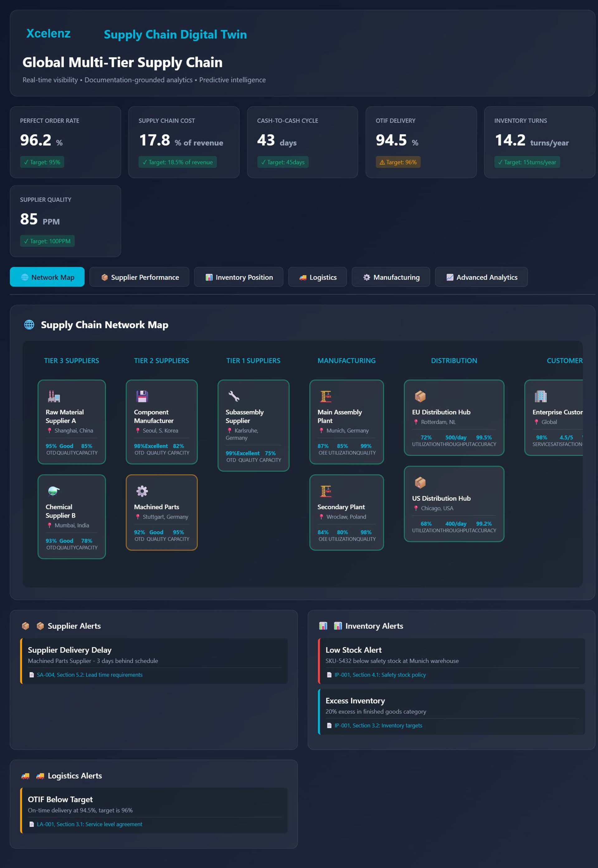The image size is (598, 868).
Task: Click the building icon on Enterprise Customer card
Action: 540,396
